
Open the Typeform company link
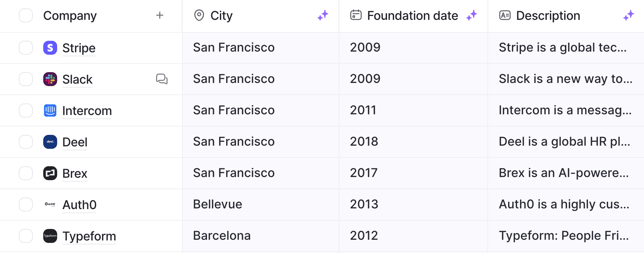89,236
